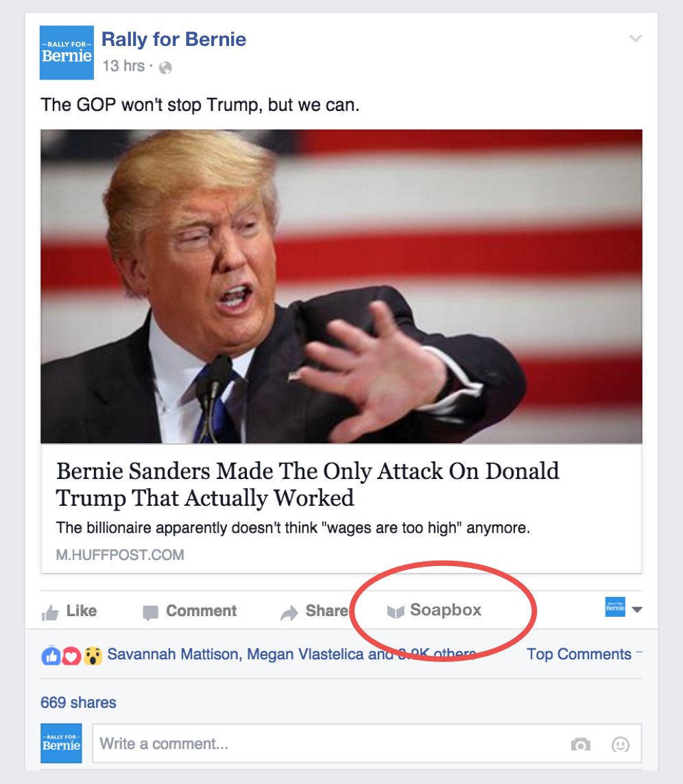Screen dimensions: 683x784
Task: Open the Rally for Bernie page name link
Action: click(174, 39)
